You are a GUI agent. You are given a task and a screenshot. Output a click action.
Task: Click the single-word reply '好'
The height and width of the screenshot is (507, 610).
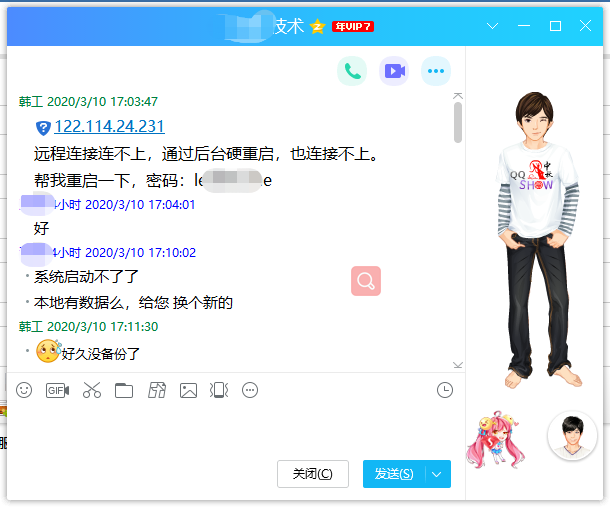(x=42, y=229)
